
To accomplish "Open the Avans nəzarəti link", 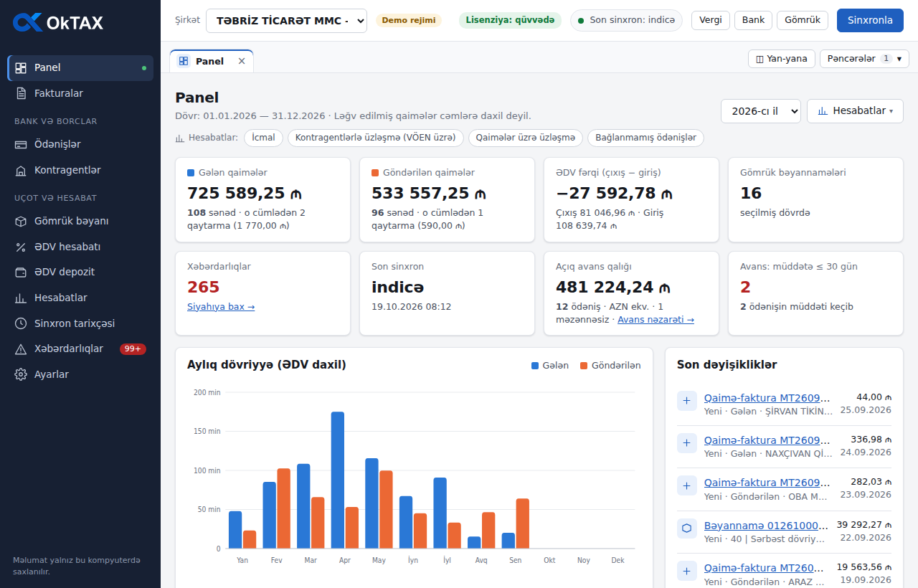I will click(x=656, y=320).
